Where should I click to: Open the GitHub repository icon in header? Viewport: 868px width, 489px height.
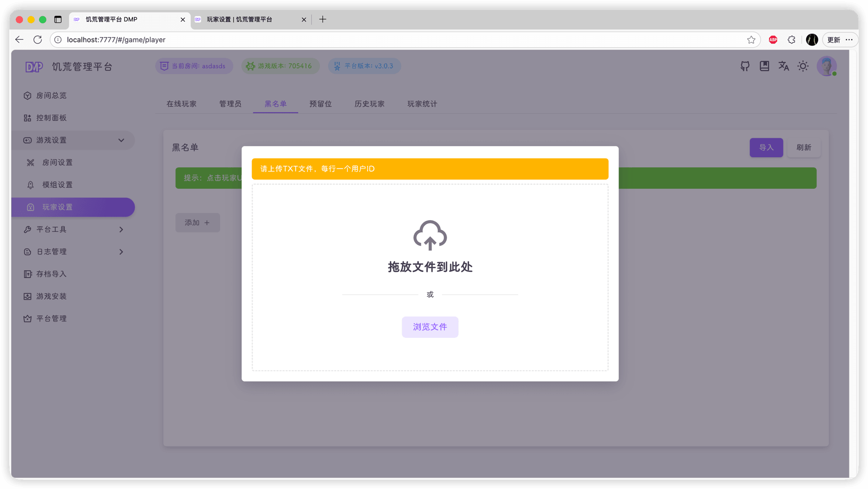pyautogui.click(x=744, y=66)
